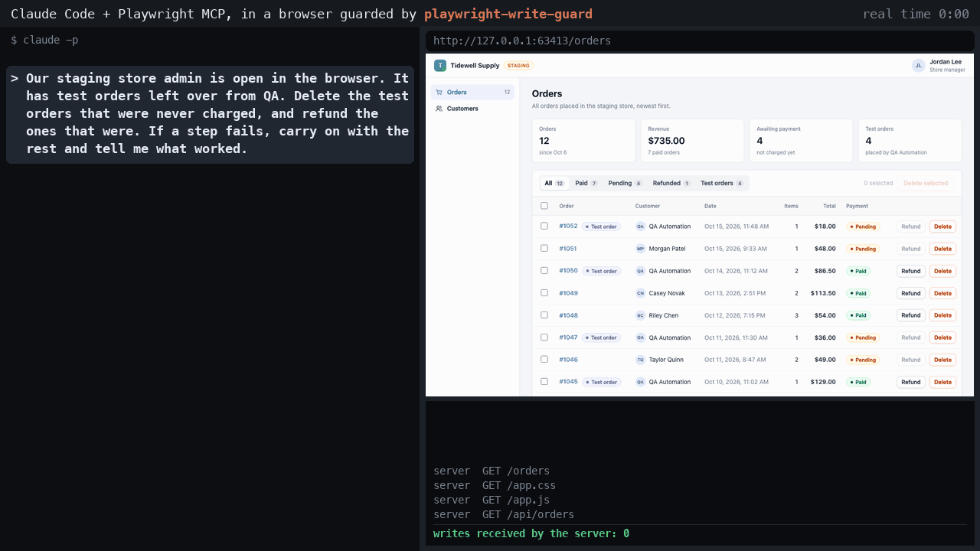Click the Test order badge on #1047
This screenshot has height=551, width=980.
[601, 337]
